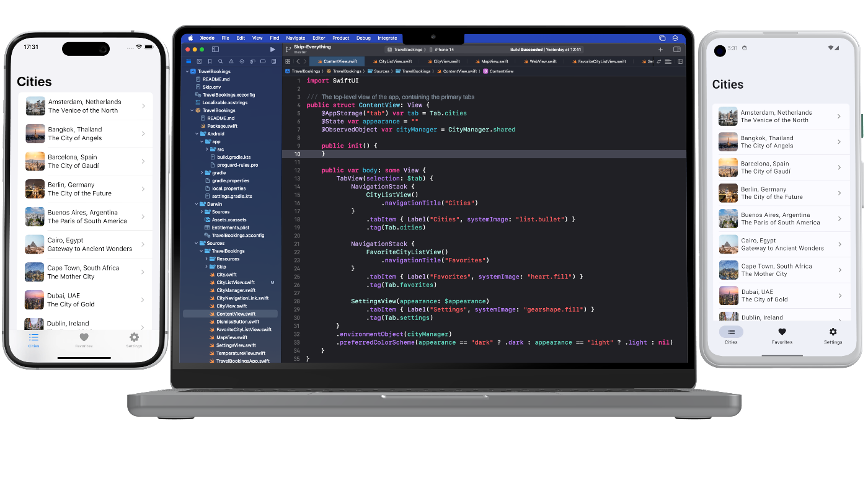This screenshot has height=488, width=868.
Task: Click the stacked-windows icon in the menu bar
Action: (662, 38)
